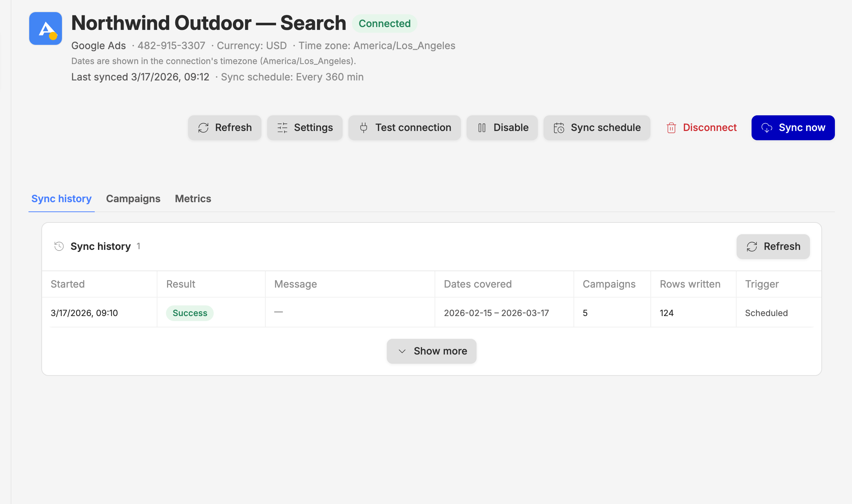
Task: Disable the connection
Action: [502, 127]
